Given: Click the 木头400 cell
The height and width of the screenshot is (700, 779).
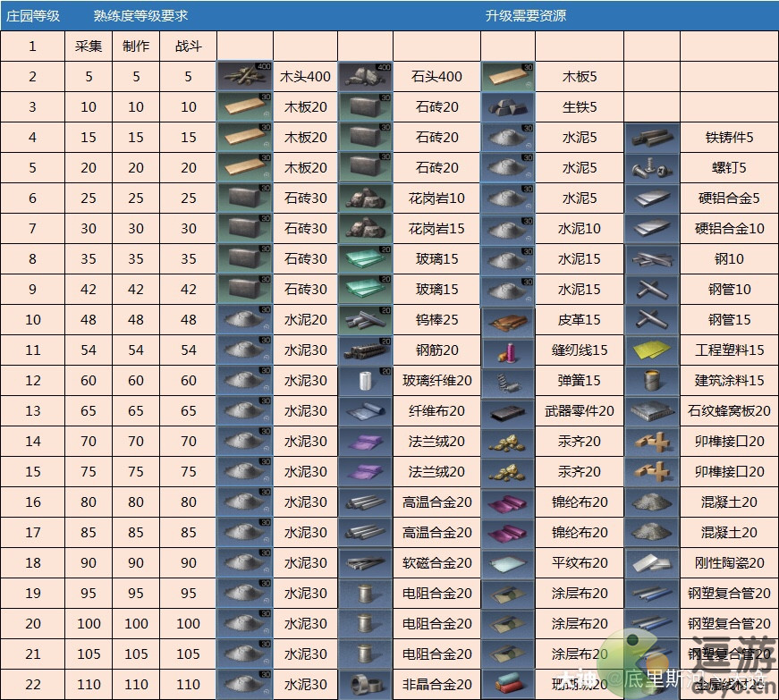Looking at the screenshot, I should (x=305, y=77).
